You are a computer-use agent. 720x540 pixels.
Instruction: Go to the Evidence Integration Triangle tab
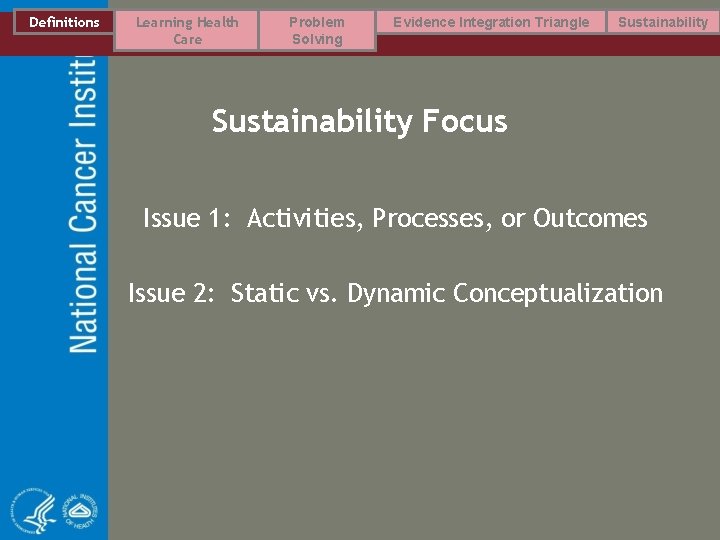click(x=491, y=22)
